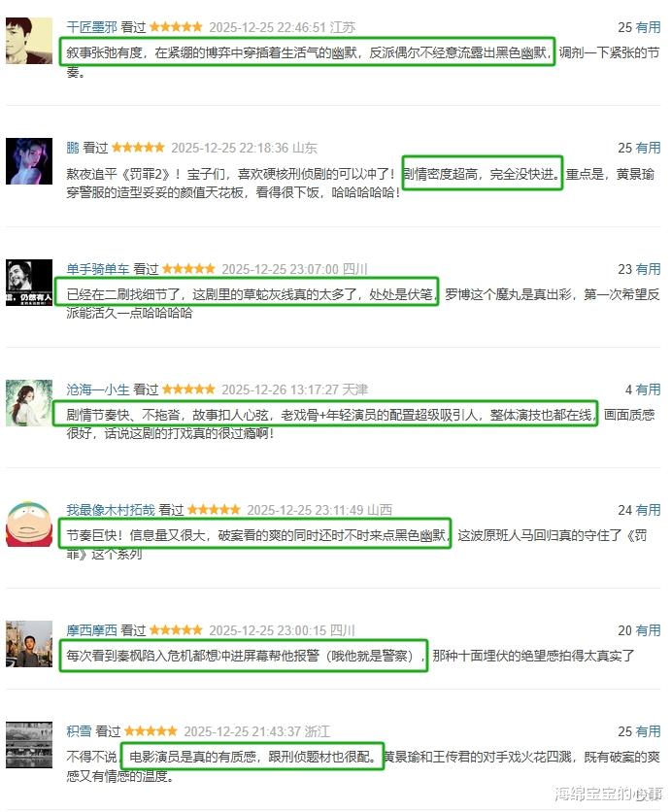Mark 干匠墨邪's review as 有用

click(648, 27)
